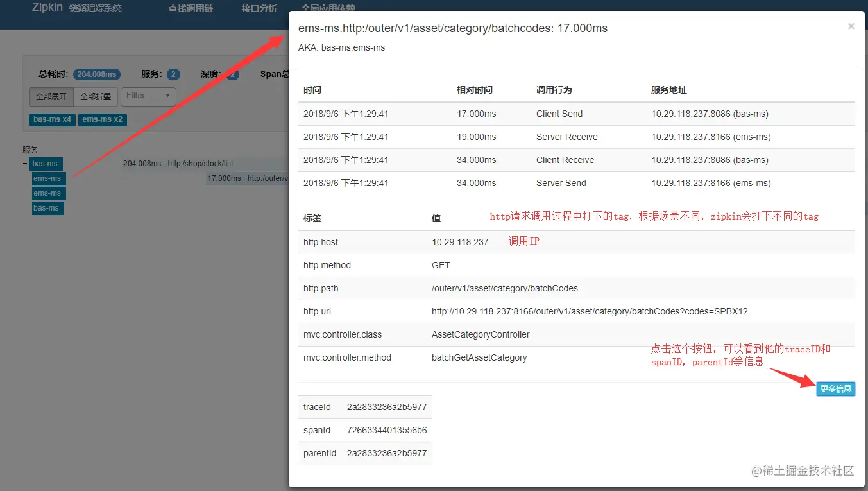Click the Zipkin brand logo link

47,8
